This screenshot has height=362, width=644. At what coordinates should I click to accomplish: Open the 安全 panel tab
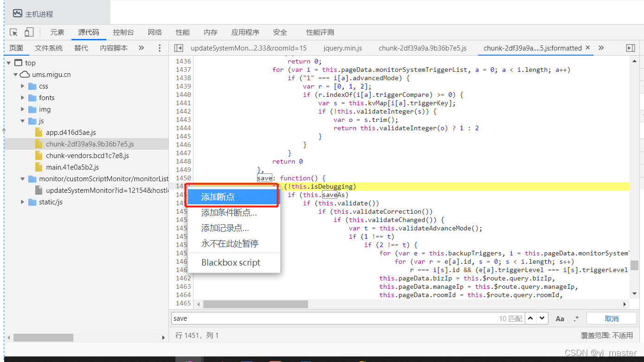click(x=280, y=32)
